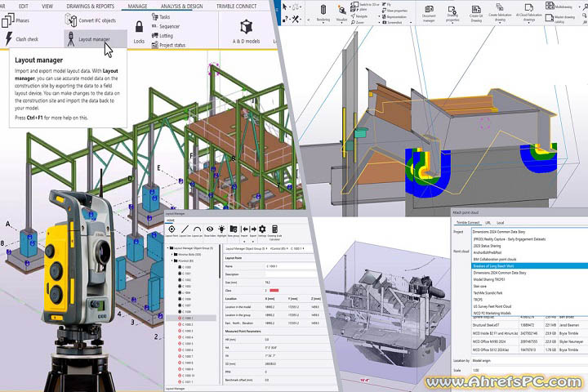This screenshot has height=392, width=588.
Task: Open Locks padlock tool
Action: [139, 32]
